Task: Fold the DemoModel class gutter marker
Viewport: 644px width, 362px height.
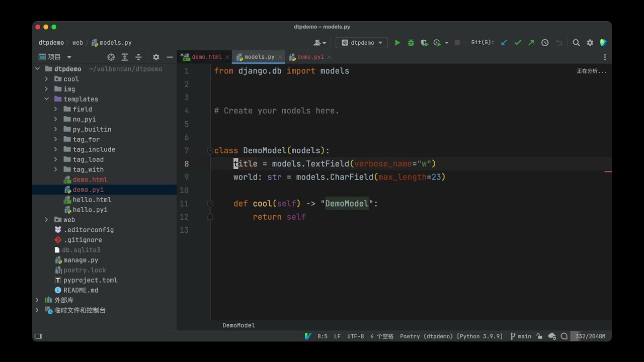Action: coord(210,150)
